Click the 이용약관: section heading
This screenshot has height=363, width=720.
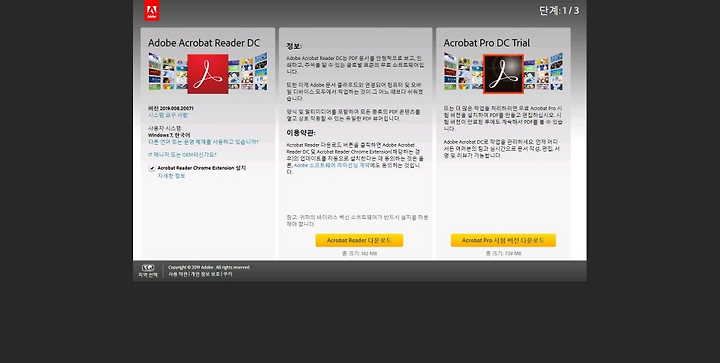coord(301,133)
